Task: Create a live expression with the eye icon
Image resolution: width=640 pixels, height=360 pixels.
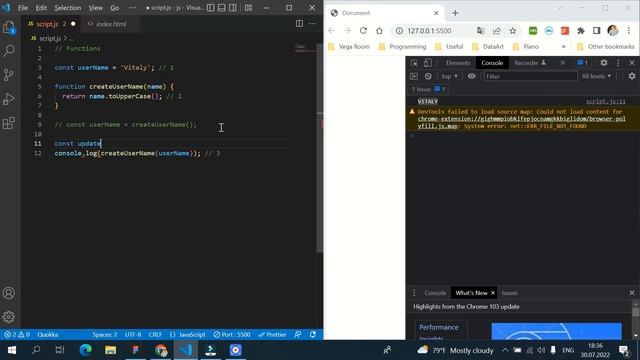Action: pyautogui.click(x=471, y=76)
